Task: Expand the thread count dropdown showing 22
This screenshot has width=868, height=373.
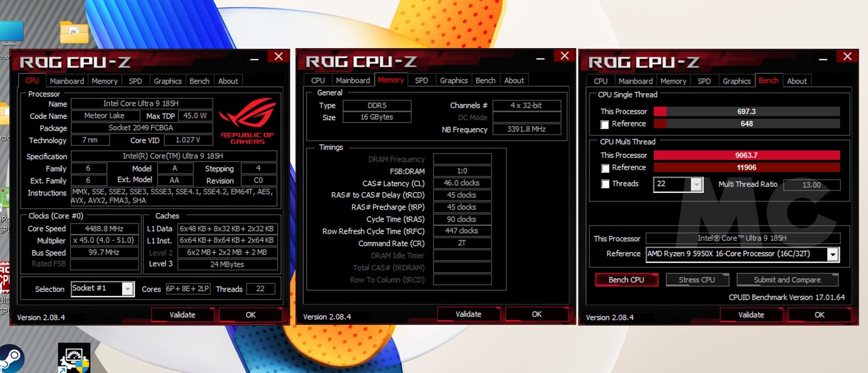Action: (x=696, y=184)
